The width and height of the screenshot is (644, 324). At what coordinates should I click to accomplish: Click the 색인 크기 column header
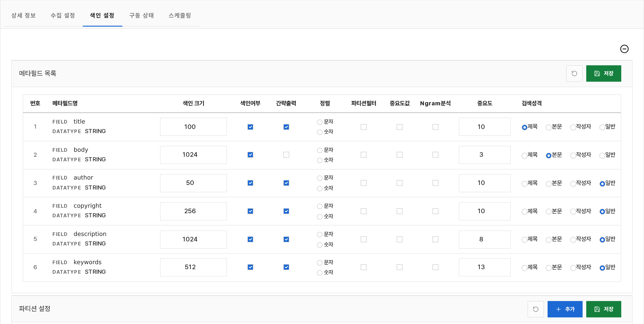pyautogui.click(x=194, y=103)
